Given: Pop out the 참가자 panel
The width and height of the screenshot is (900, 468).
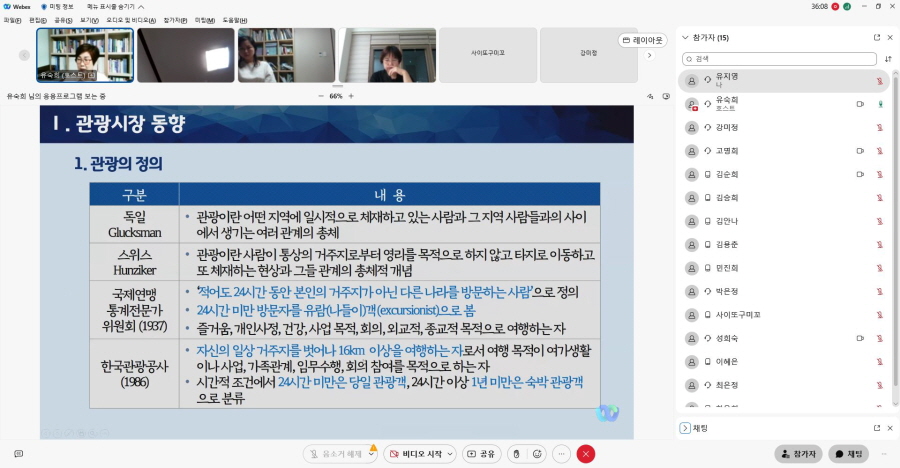Looking at the screenshot, I should coord(876,37).
